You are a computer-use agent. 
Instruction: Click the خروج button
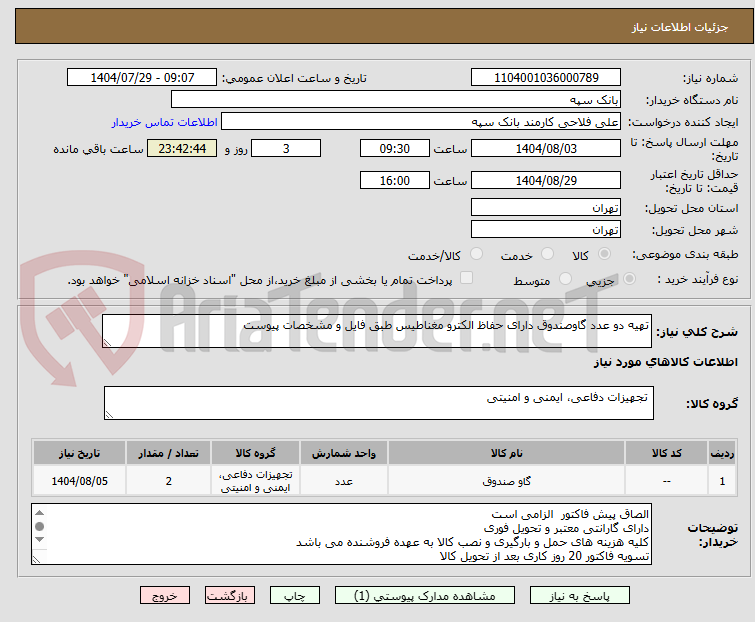click(x=165, y=596)
